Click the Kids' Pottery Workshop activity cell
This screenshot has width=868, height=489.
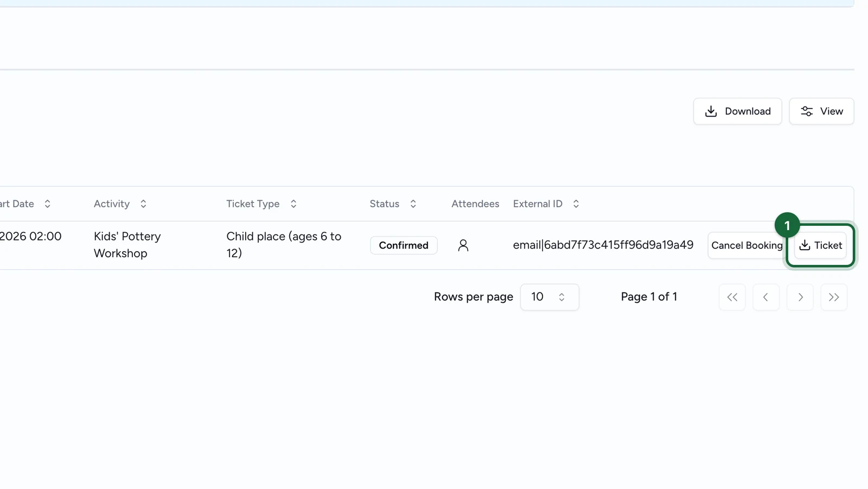point(127,245)
